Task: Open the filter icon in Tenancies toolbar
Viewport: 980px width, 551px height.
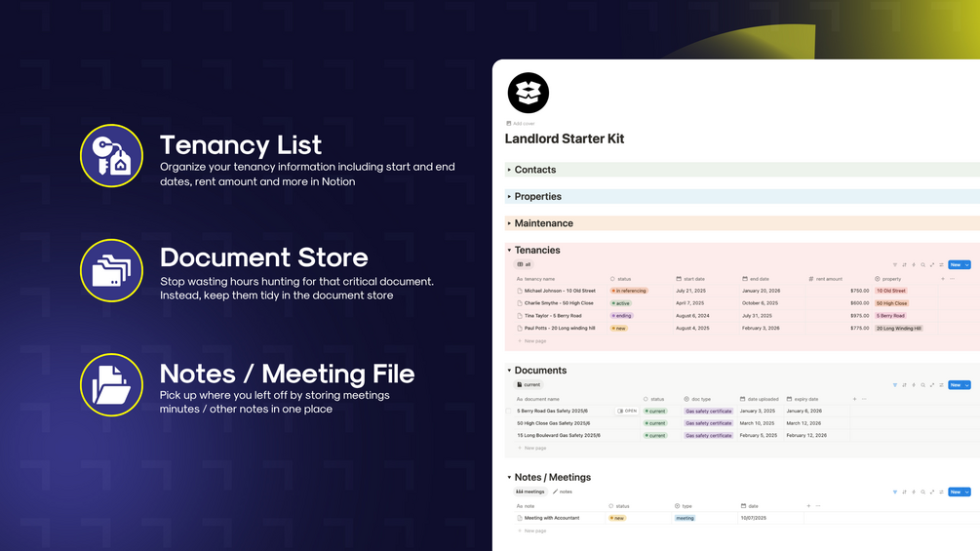Action: (895, 265)
